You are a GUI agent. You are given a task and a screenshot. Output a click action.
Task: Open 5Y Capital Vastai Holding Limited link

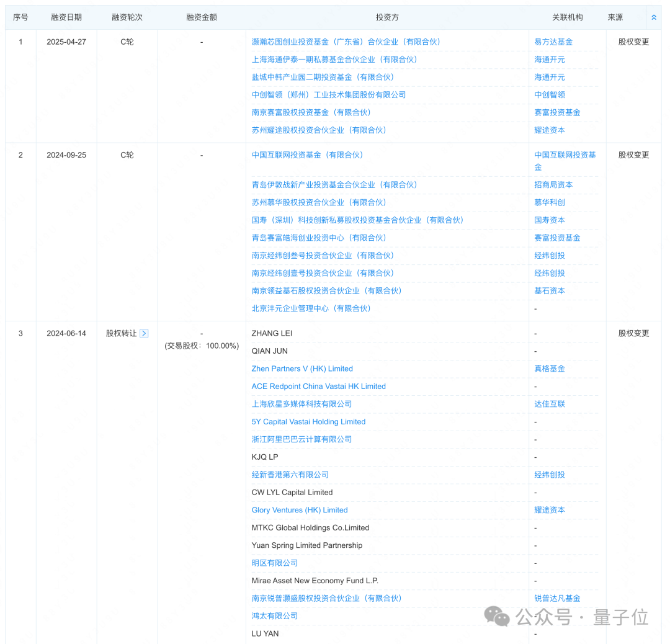click(x=308, y=422)
